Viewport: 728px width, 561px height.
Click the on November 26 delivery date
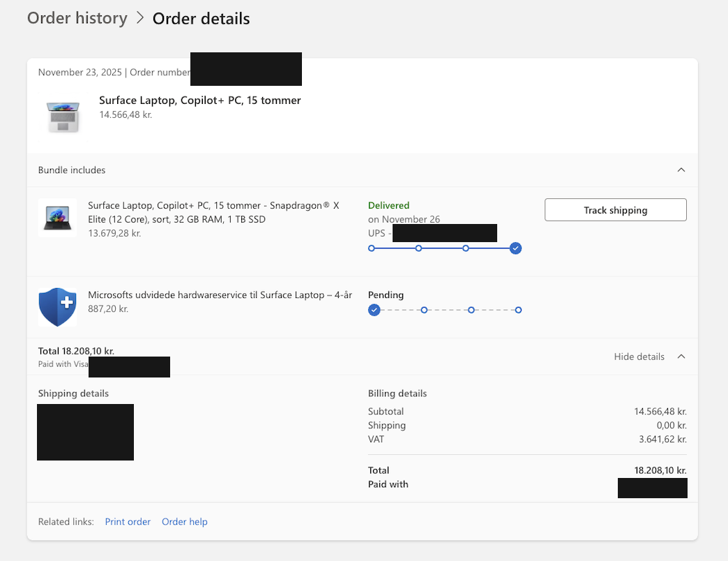[404, 219]
